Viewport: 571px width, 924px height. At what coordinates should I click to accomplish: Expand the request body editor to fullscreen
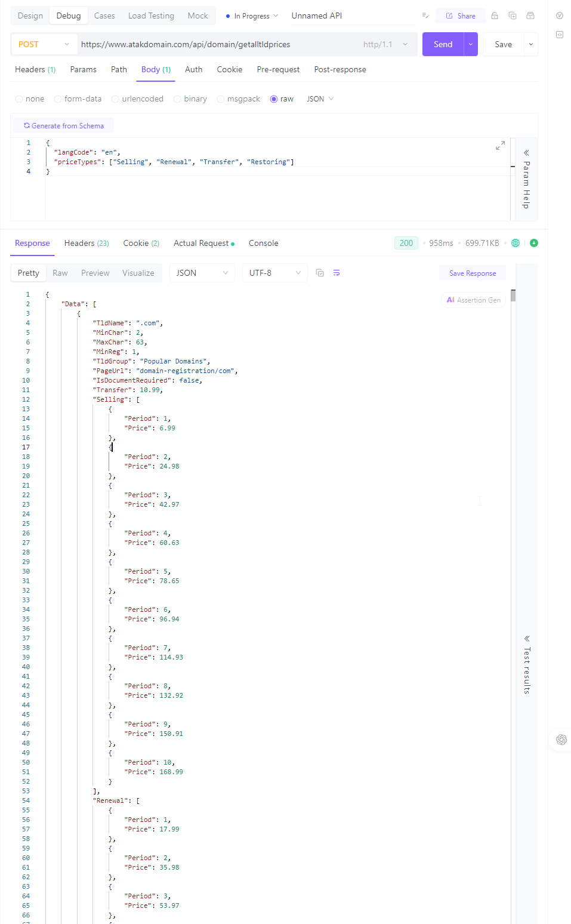click(501, 146)
